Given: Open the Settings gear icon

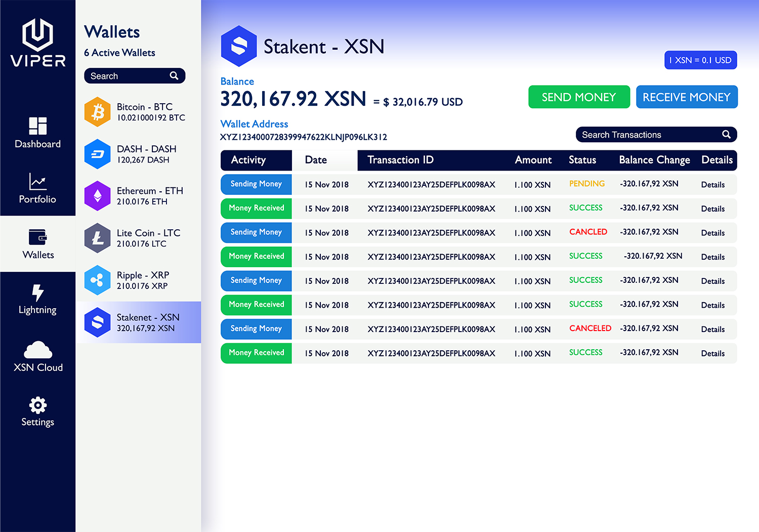Looking at the screenshot, I should pyautogui.click(x=38, y=405).
